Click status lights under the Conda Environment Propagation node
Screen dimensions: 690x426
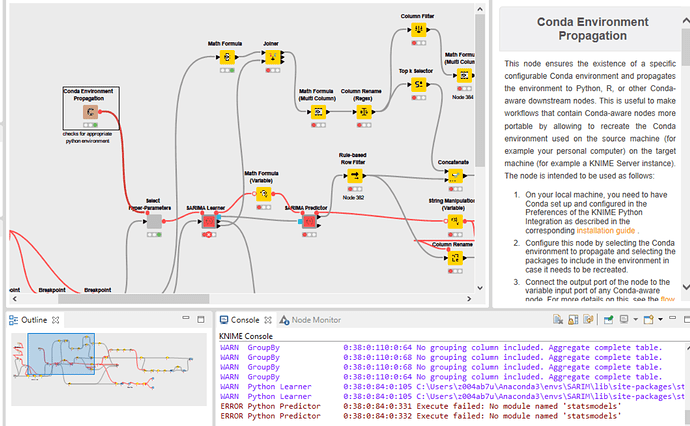[x=91, y=125]
